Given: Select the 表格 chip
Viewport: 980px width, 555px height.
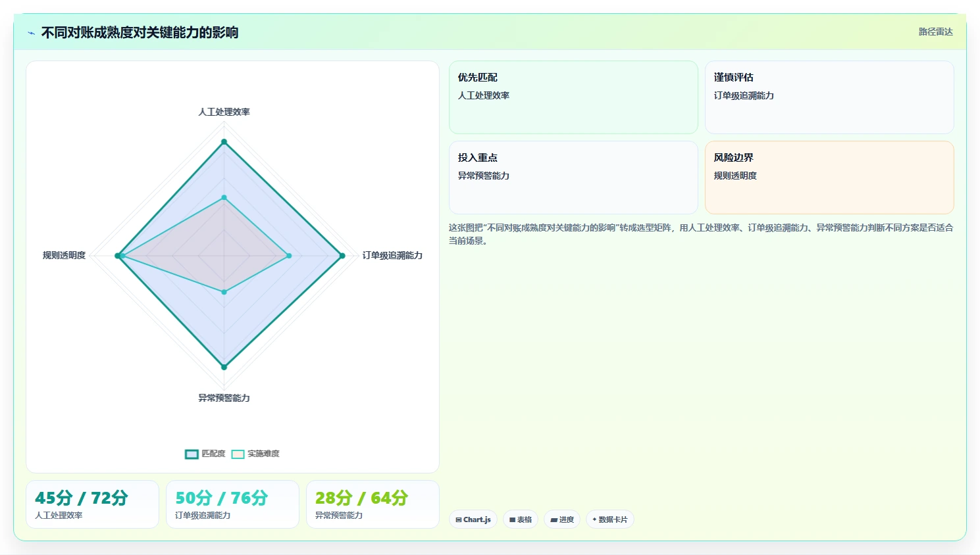Looking at the screenshot, I should [521, 519].
